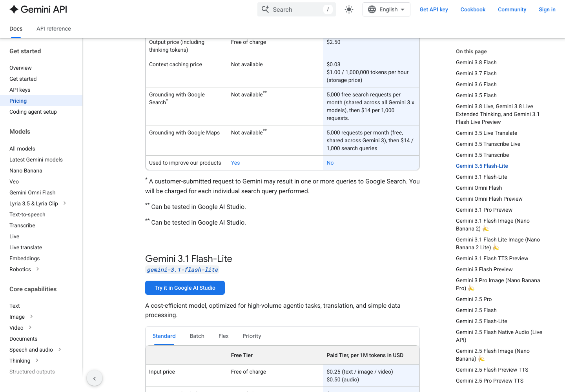Jump to Gemini 3.5 Flash-Lite section
This screenshot has width=565, height=392.
pyautogui.click(x=482, y=166)
